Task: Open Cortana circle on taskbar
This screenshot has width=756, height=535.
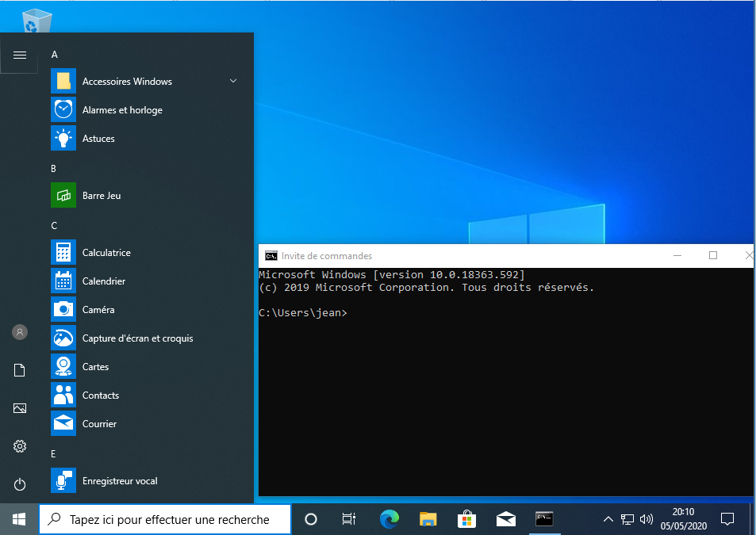Action: (311, 519)
